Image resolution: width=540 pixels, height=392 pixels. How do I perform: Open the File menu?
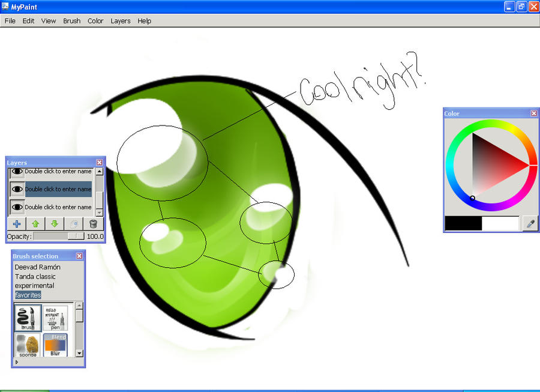pyautogui.click(x=10, y=21)
